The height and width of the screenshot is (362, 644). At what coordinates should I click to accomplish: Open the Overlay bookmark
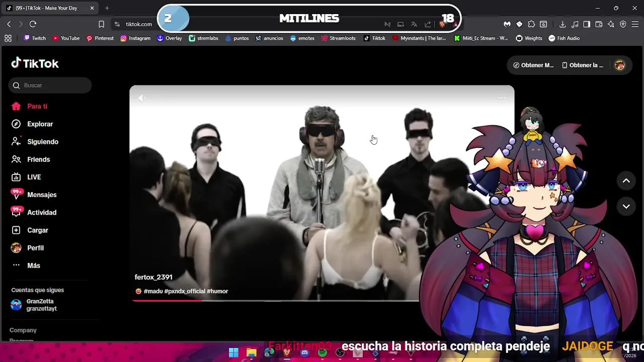click(170, 38)
